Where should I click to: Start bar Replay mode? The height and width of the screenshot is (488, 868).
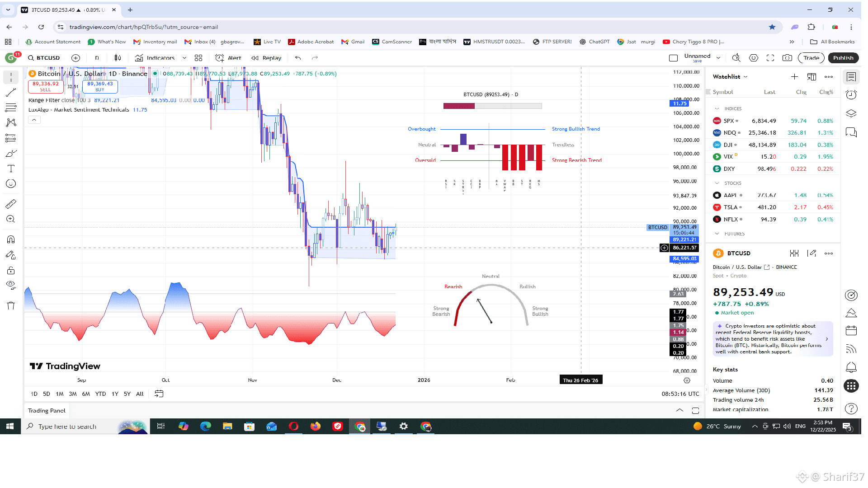(266, 58)
